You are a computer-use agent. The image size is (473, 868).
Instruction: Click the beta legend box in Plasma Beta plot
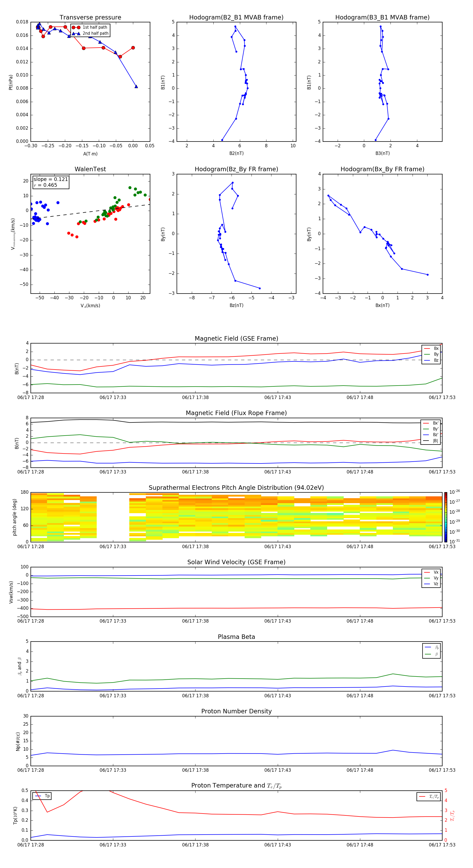tap(431, 651)
